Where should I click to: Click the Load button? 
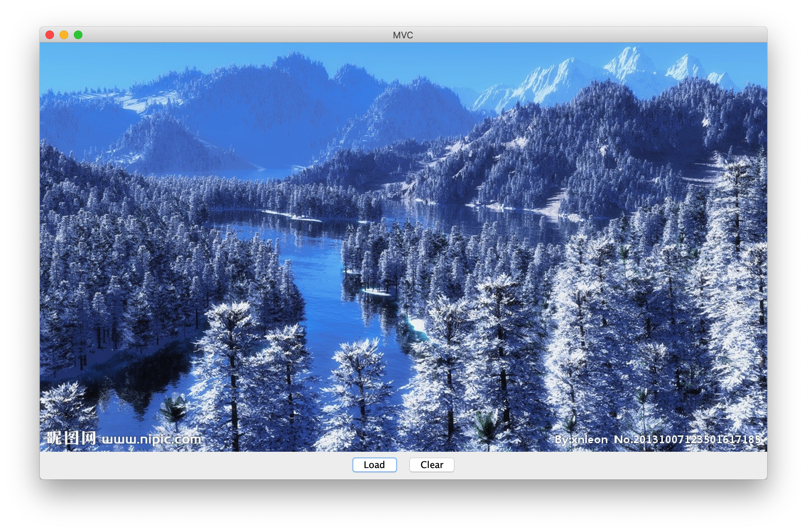(x=374, y=465)
